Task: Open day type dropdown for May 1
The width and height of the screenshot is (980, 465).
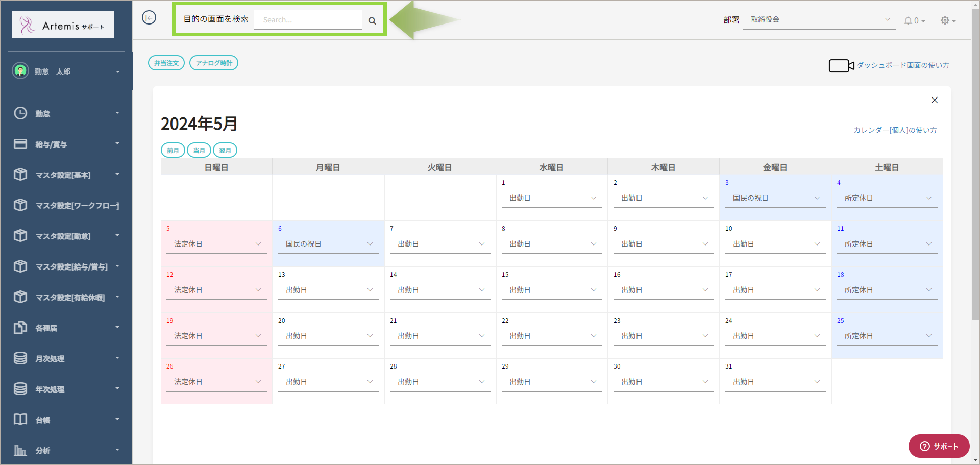Action: (x=552, y=198)
